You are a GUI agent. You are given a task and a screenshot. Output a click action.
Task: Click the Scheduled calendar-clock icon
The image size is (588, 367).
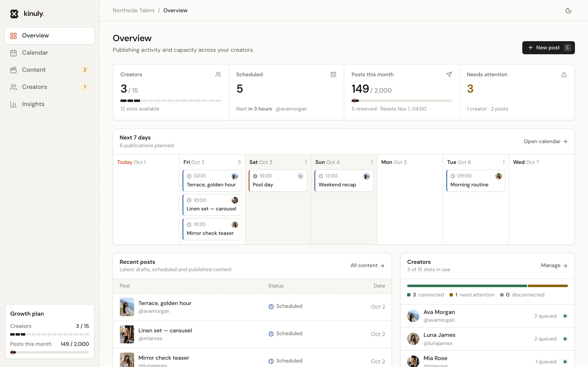pos(333,74)
